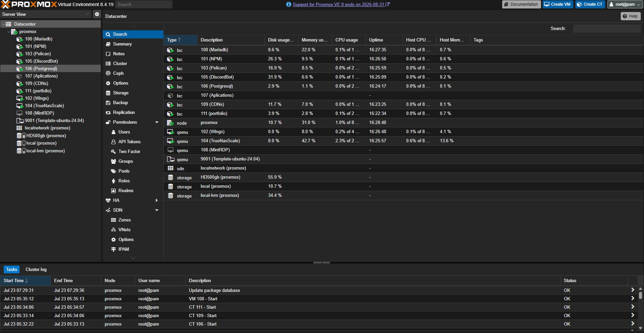Select 106 (Postgresql) in the tree
The height and width of the screenshot is (333, 644).
click(51, 69)
